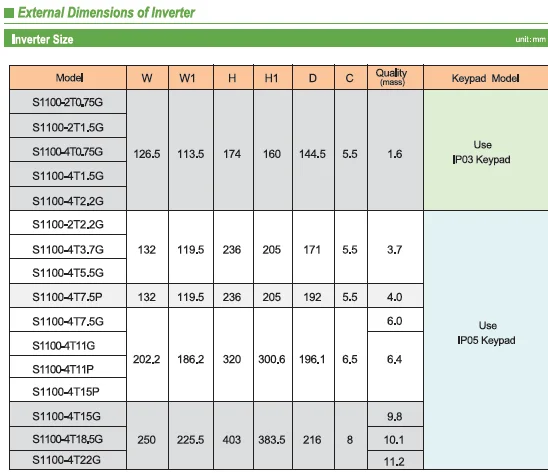Select the "D" column header

click(x=313, y=78)
